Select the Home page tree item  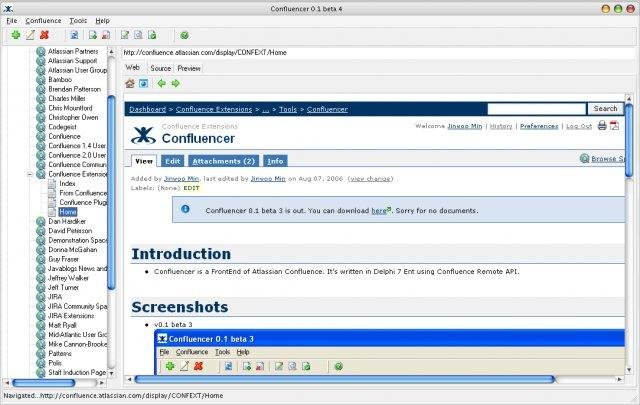pyautogui.click(x=67, y=212)
